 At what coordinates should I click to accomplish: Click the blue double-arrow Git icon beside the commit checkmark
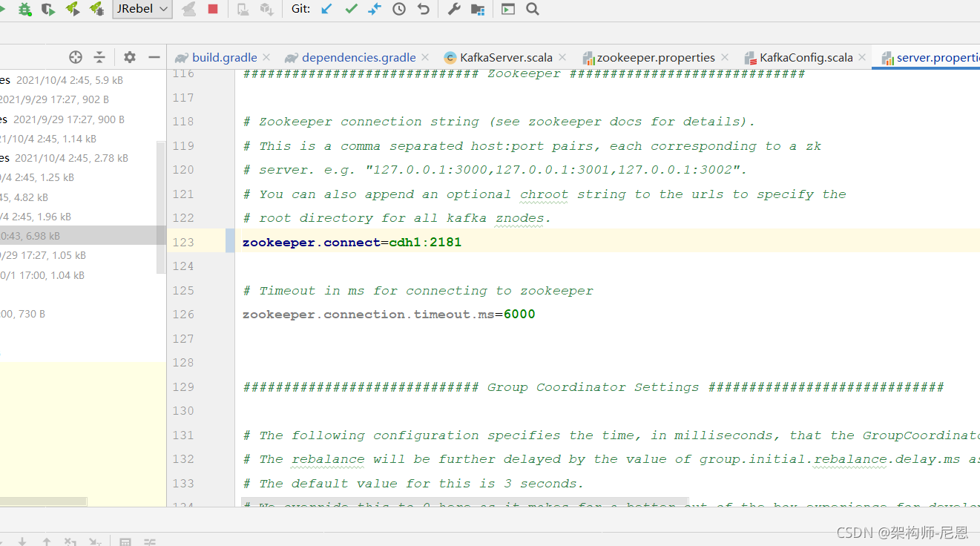[x=375, y=9]
